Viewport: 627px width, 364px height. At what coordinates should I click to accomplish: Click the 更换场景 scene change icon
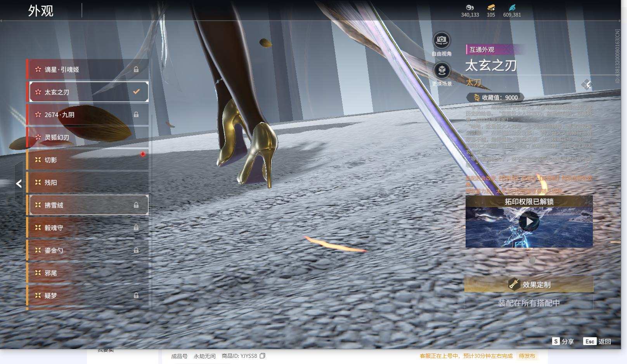[x=442, y=71]
